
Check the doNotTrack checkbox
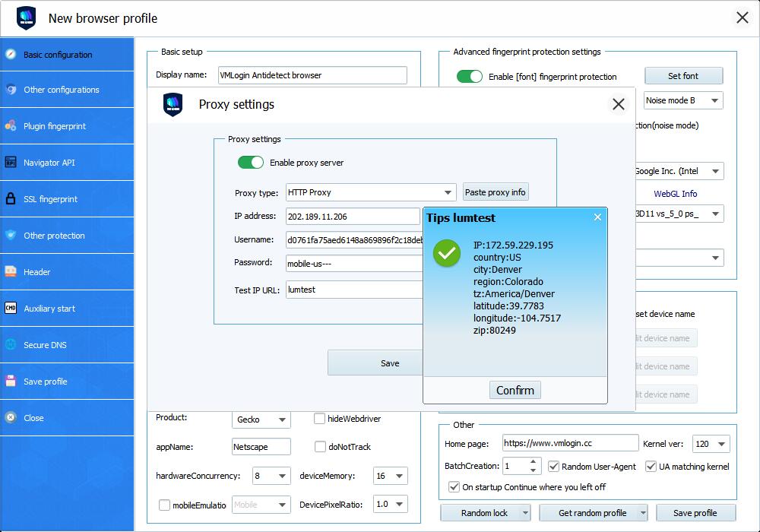pyautogui.click(x=320, y=447)
